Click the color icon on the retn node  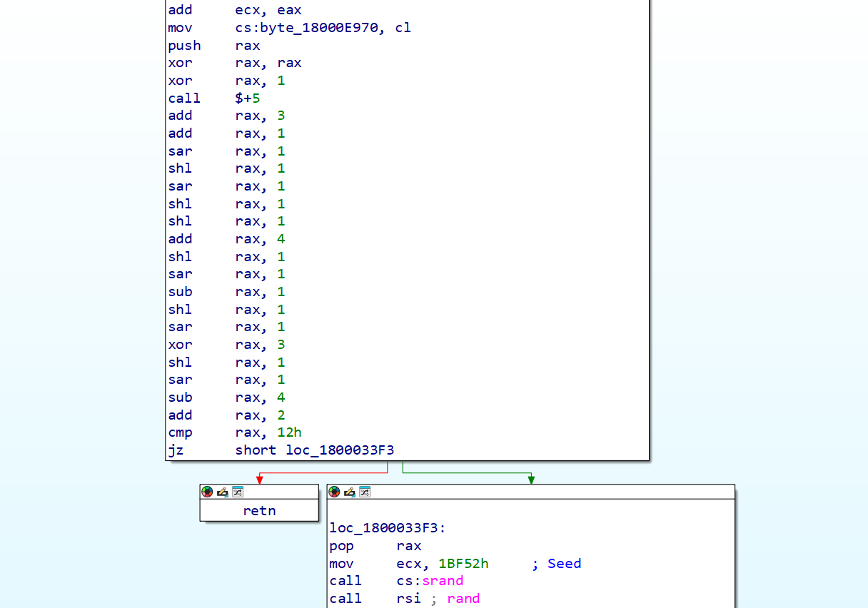207,492
